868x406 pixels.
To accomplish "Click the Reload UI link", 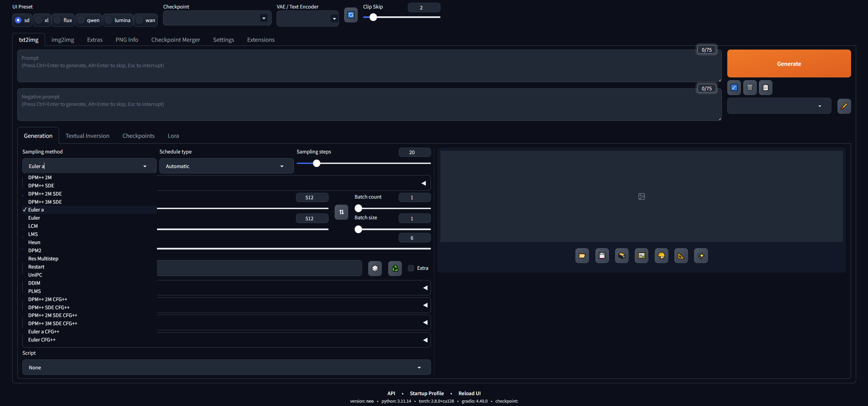I will 469,393.
